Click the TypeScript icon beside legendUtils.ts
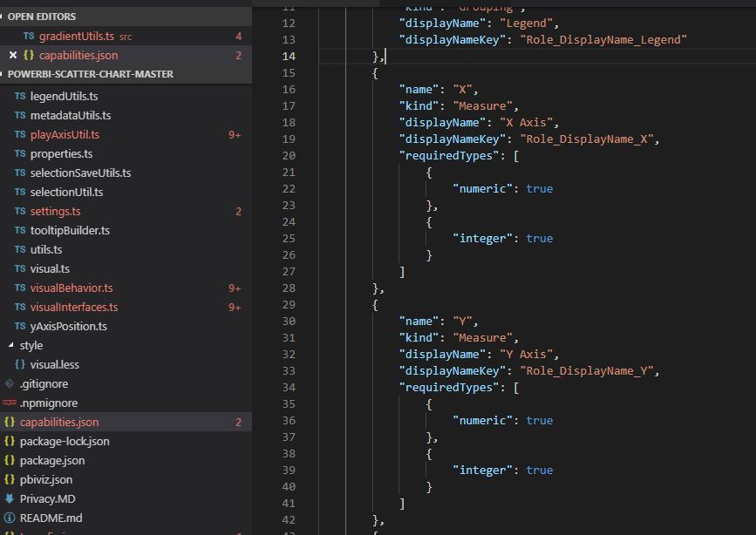The height and width of the screenshot is (535, 756). coord(20,97)
